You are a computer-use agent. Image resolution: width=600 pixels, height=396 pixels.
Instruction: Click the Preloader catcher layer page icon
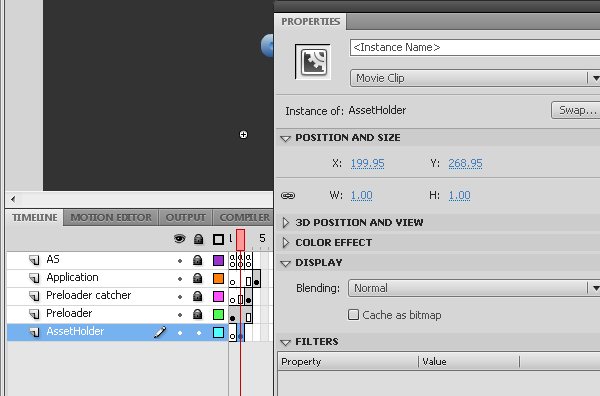tap(34, 296)
